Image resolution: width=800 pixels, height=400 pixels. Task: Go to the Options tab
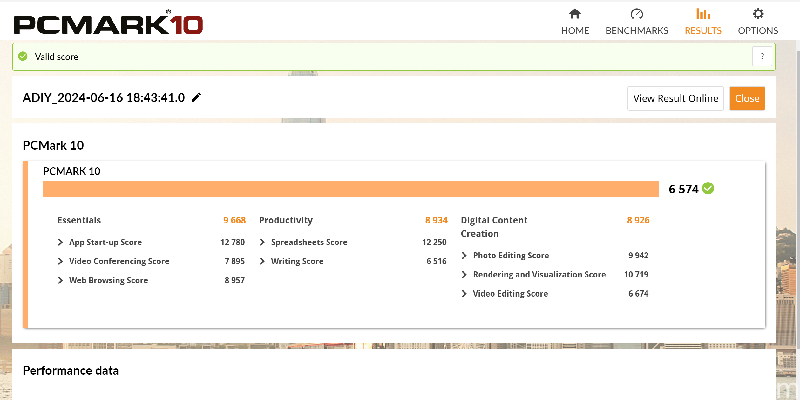coord(758,22)
